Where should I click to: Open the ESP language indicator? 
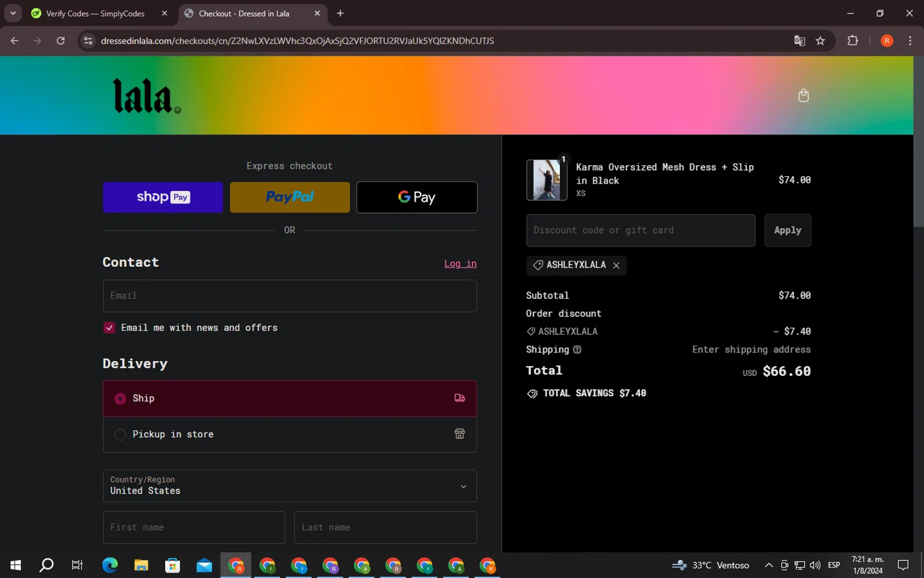click(834, 565)
